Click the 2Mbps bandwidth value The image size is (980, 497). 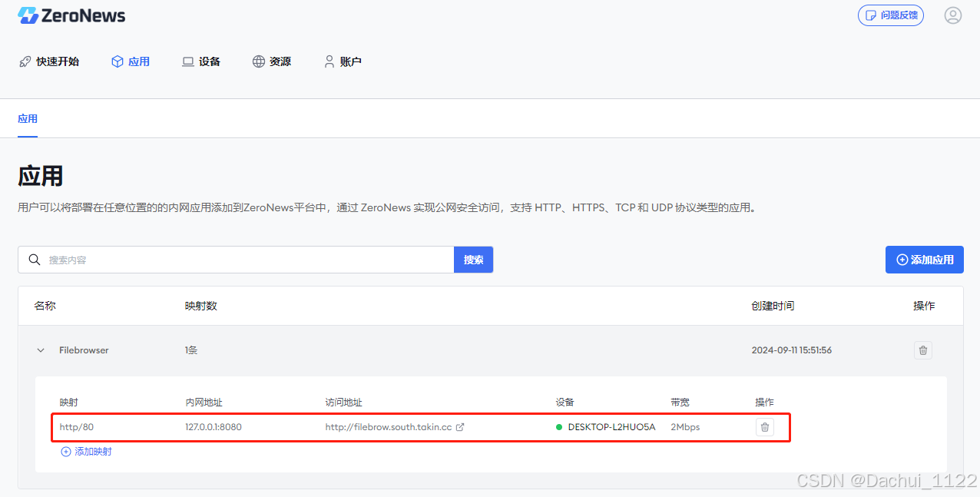tap(685, 427)
